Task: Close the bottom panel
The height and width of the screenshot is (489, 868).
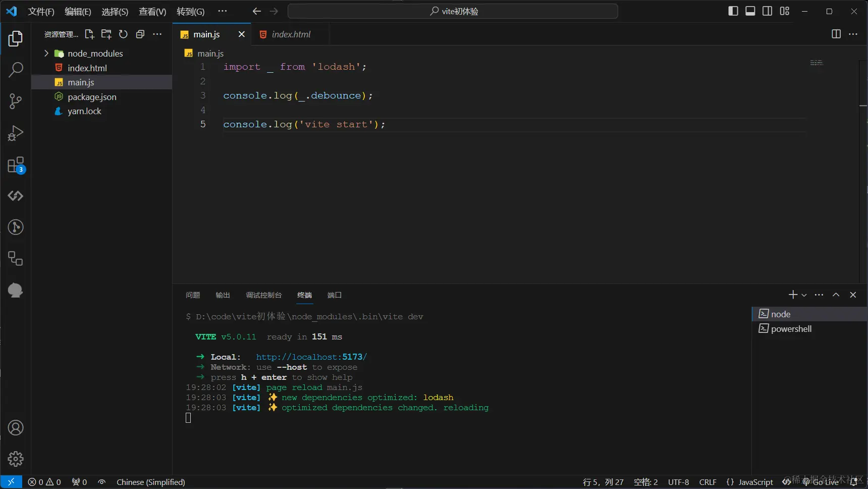Action: (x=853, y=295)
